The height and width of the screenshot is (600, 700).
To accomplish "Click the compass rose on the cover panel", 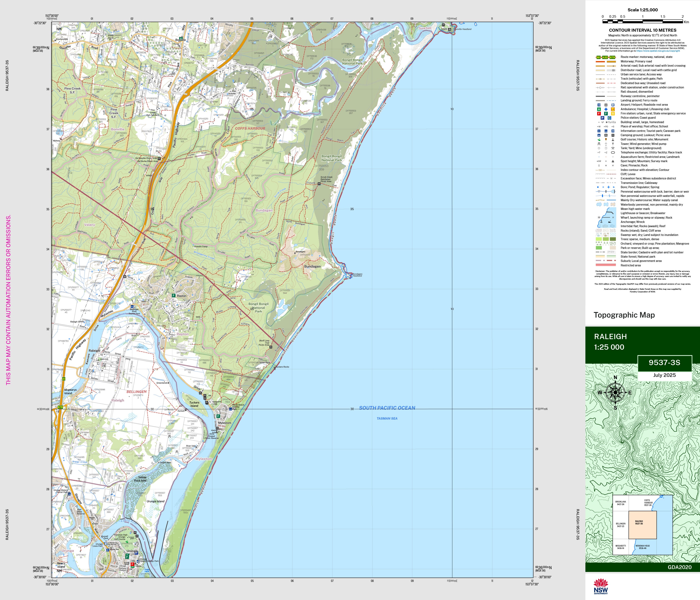I will click(615, 392).
